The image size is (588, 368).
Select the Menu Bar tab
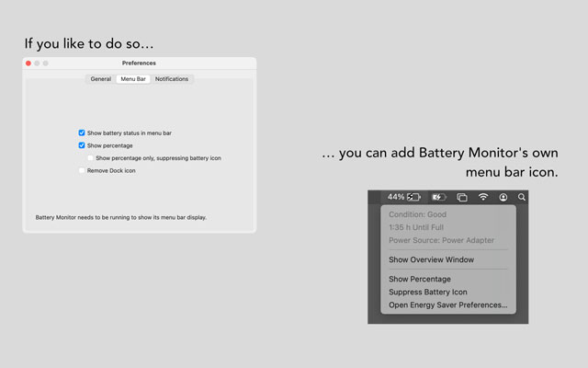click(x=133, y=79)
